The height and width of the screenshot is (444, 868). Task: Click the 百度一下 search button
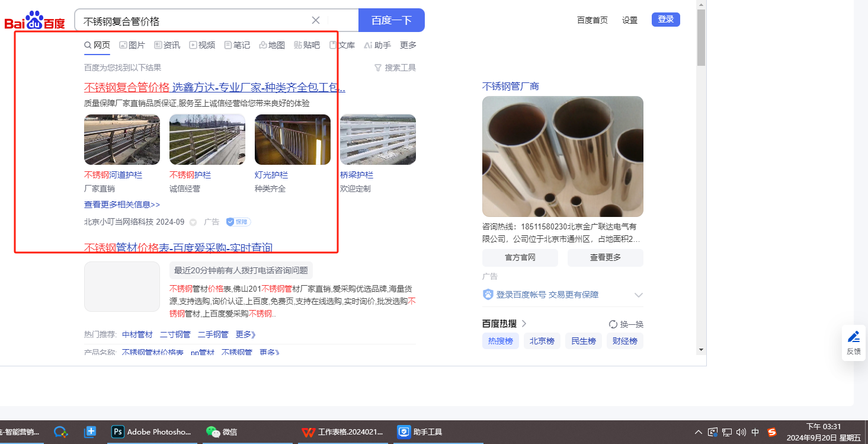(392, 20)
